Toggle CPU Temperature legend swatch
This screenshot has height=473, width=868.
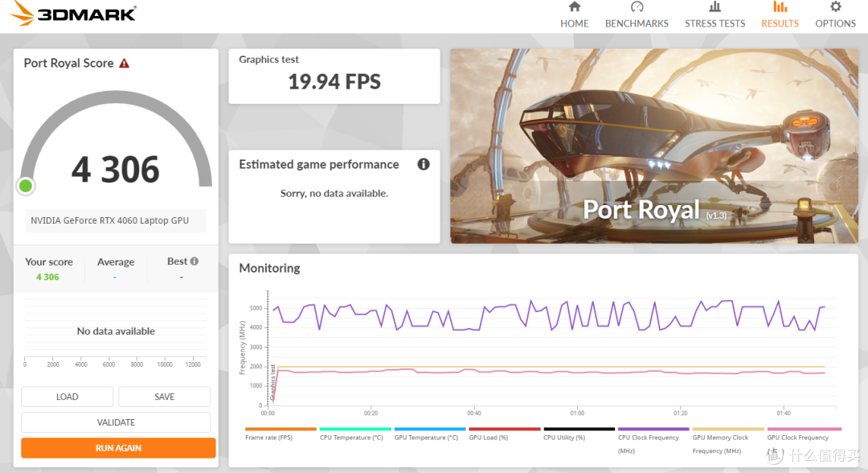click(355, 429)
